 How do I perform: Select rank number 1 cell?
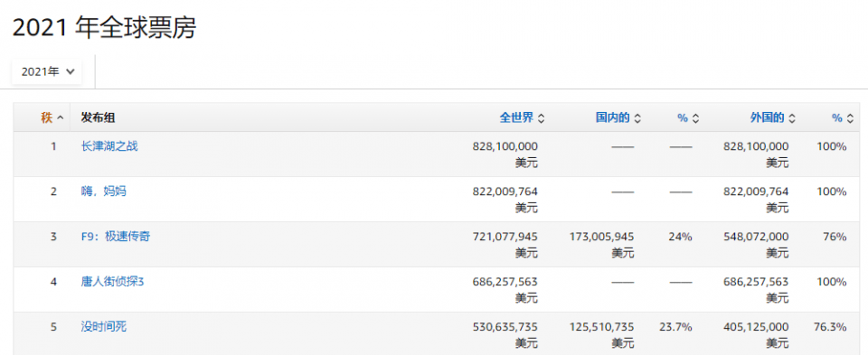tap(53, 146)
